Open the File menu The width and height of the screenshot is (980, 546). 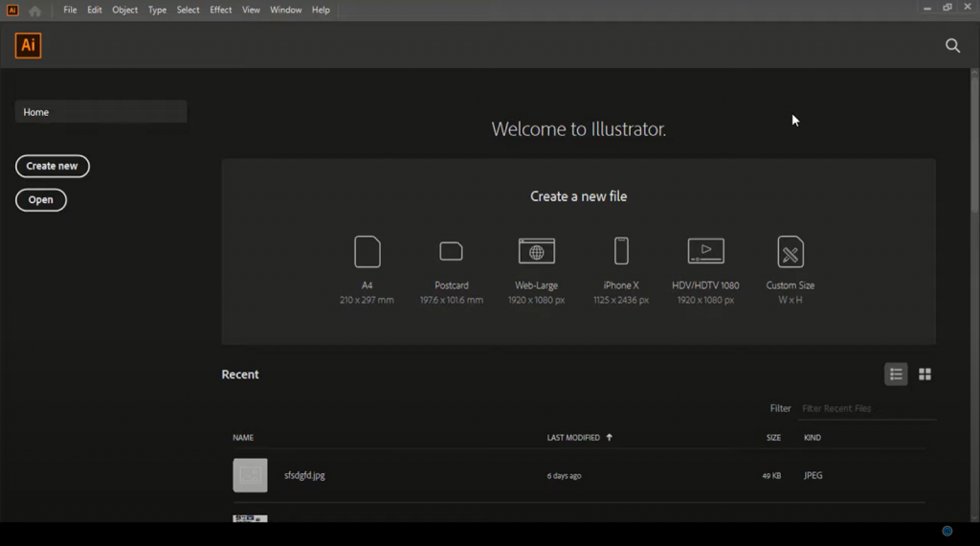70,10
